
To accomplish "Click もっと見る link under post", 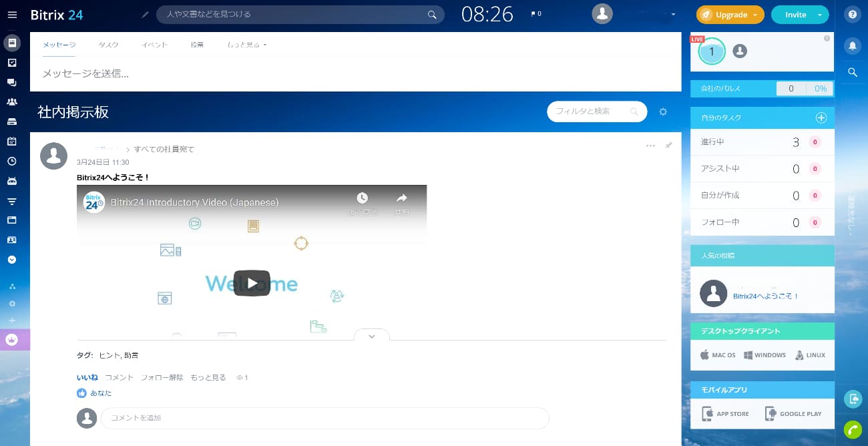I will 208,378.
